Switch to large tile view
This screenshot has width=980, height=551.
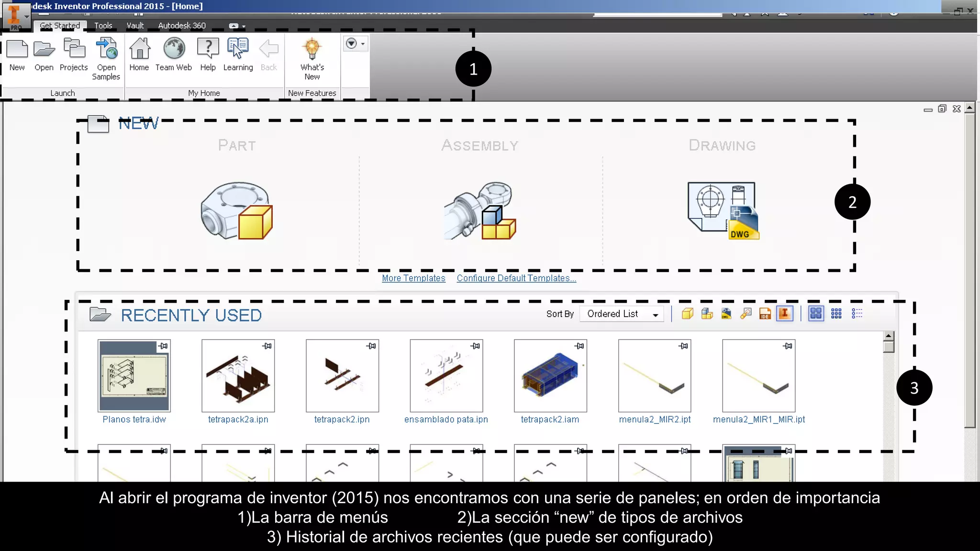click(x=816, y=314)
